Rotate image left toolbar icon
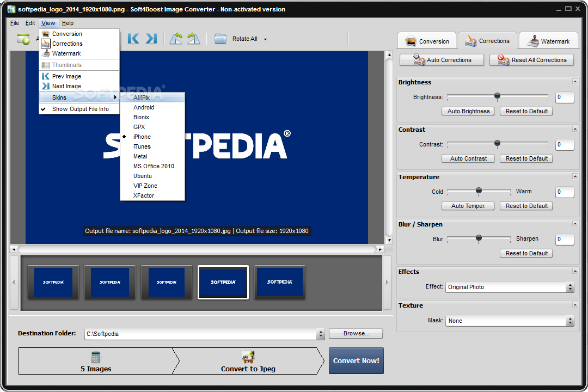588x392 pixels. [x=176, y=39]
